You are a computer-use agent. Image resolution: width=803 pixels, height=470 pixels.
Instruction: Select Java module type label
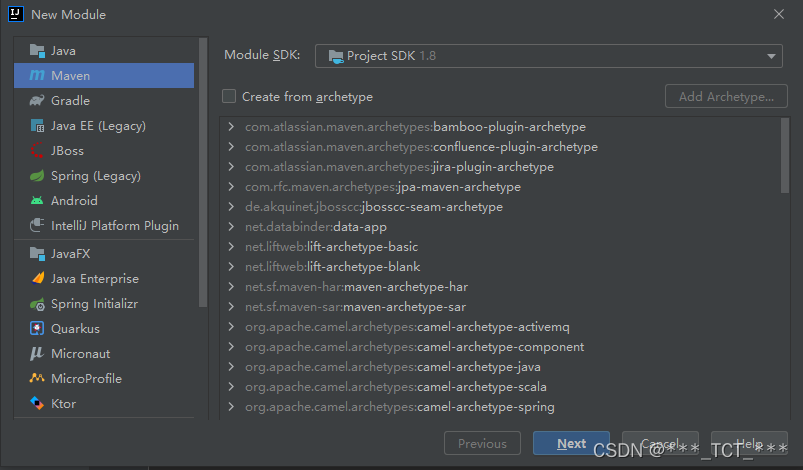[x=64, y=51]
